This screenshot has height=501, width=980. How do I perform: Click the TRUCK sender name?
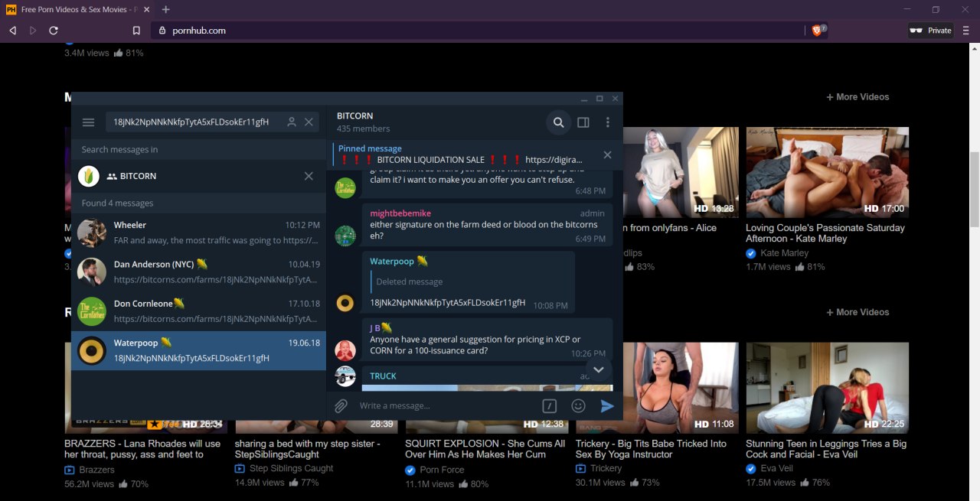383,376
